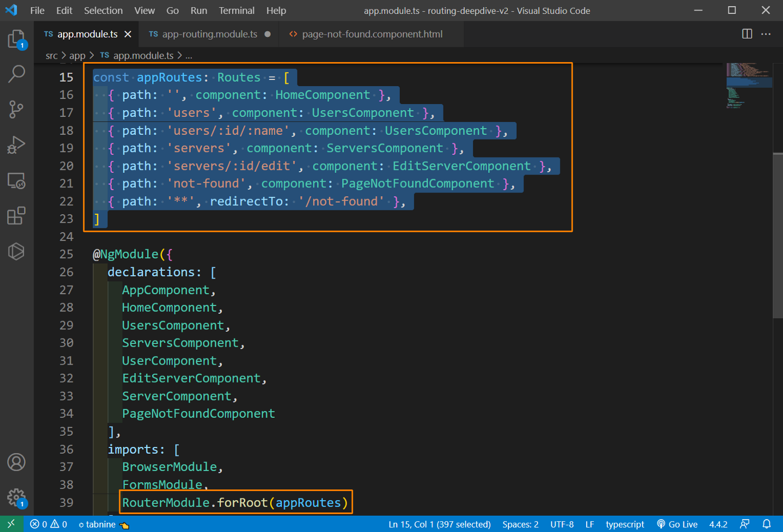Click app.module.ts breadcrumb segment
The width and height of the screenshot is (783, 532).
pyautogui.click(x=143, y=55)
